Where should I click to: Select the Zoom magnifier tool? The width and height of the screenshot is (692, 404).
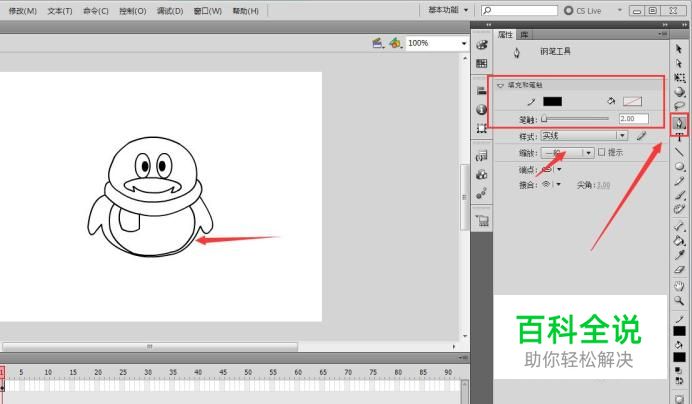coord(679,301)
